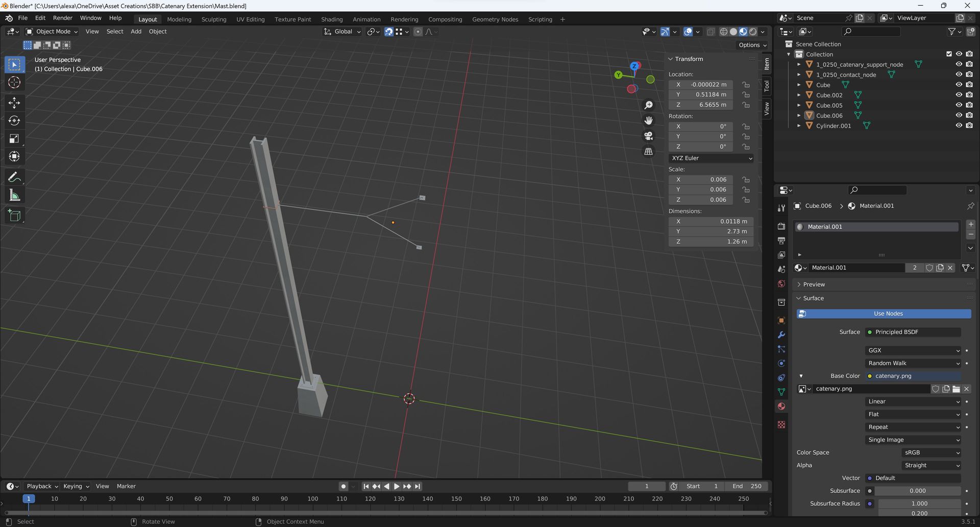Choose the Add Cube tool
The width and height of the screenshot is (980, 527).
[x=14, y=215]
